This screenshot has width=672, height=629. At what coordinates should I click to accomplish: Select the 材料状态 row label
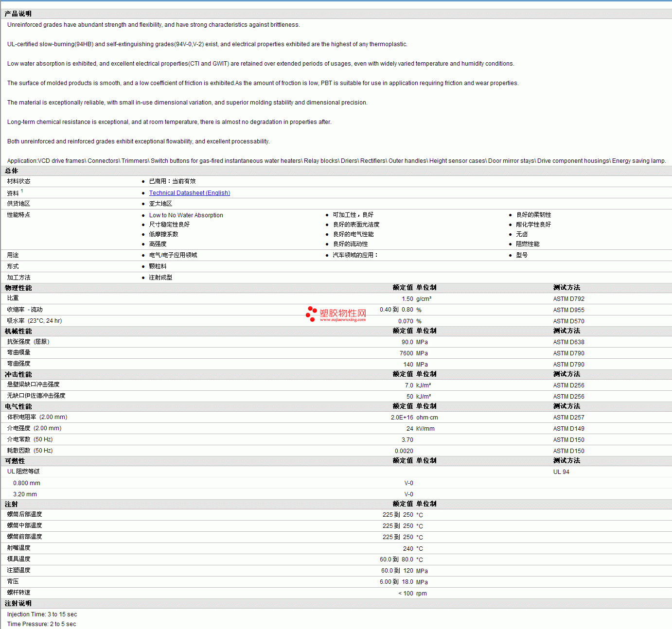coord(19,181)
